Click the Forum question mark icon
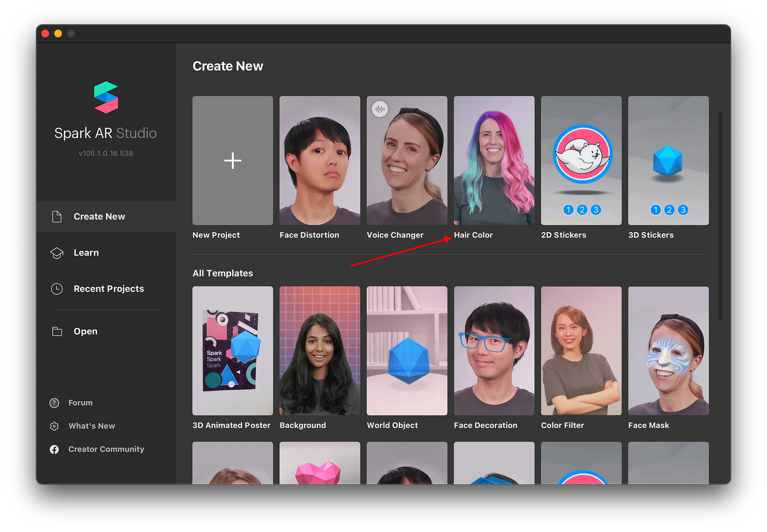This screenshot has height=532, width=767. point(54,403)
